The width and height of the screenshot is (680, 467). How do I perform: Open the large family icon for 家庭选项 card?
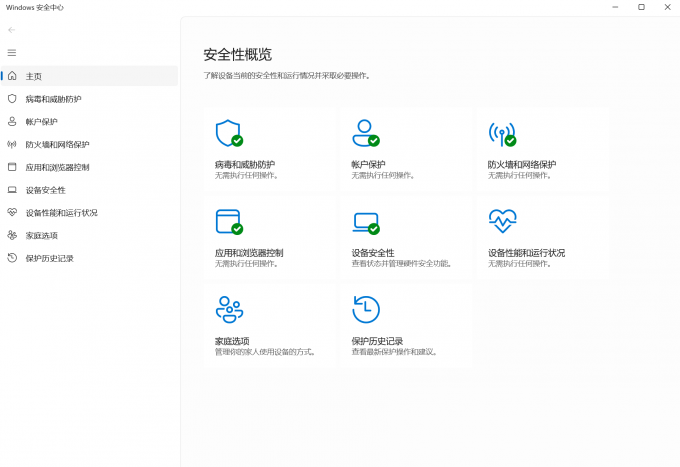click(x=229, y=310)
